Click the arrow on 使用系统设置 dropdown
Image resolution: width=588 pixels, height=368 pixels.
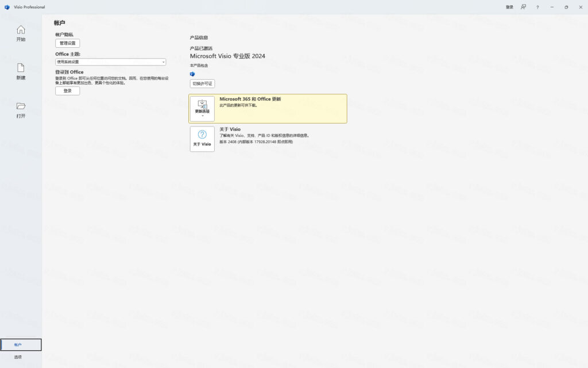click(163, 62)
